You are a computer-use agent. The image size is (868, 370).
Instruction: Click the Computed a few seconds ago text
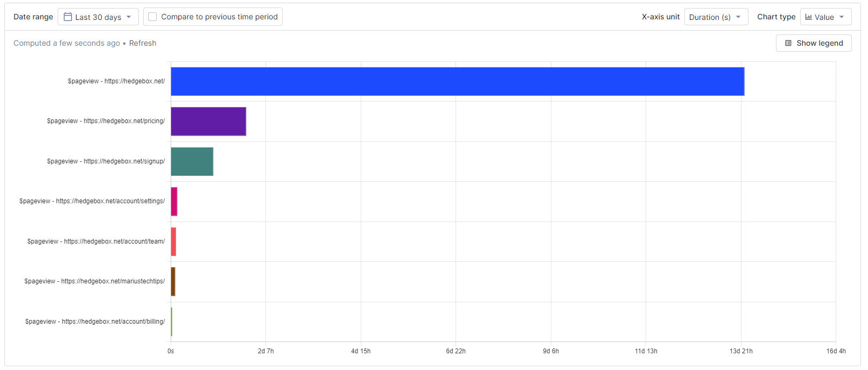[66, 42]
